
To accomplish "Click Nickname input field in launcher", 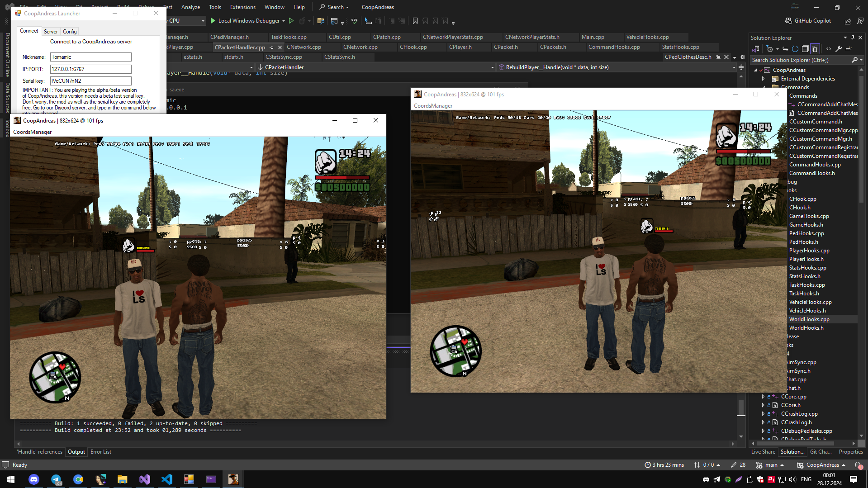I will (x=90, y=57).
